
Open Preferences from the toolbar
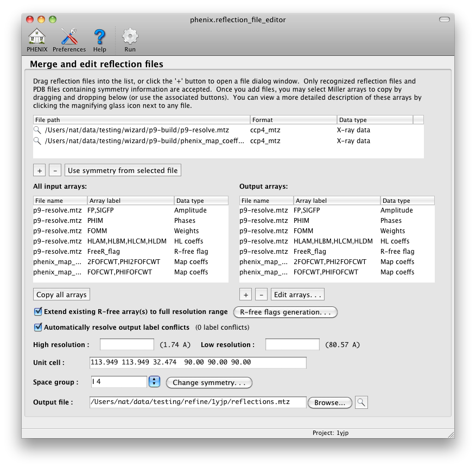tap(69, 37)
